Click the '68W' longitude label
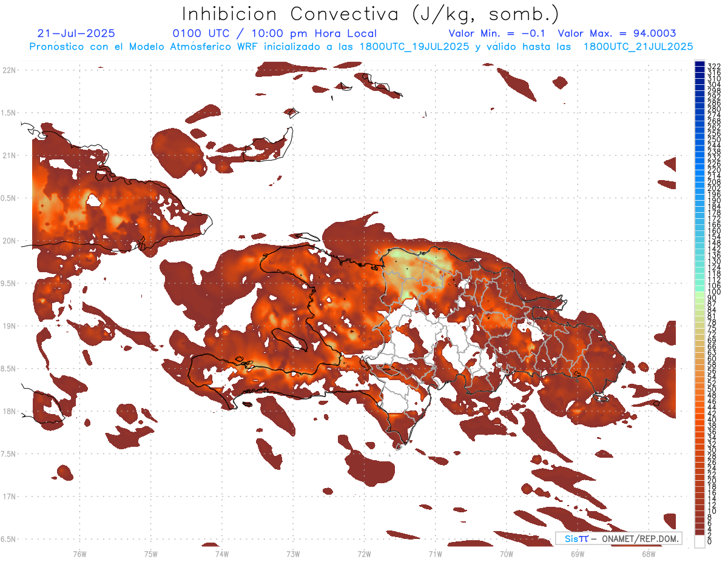This screenshot has width=728, height=562. (x=649, y=554)
